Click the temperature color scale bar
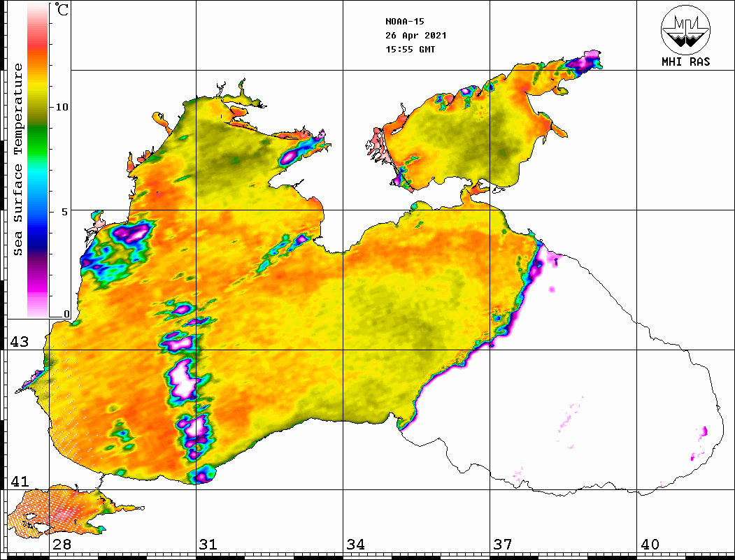The height and width of the screenshot is (560, 735). click(38, 160)
